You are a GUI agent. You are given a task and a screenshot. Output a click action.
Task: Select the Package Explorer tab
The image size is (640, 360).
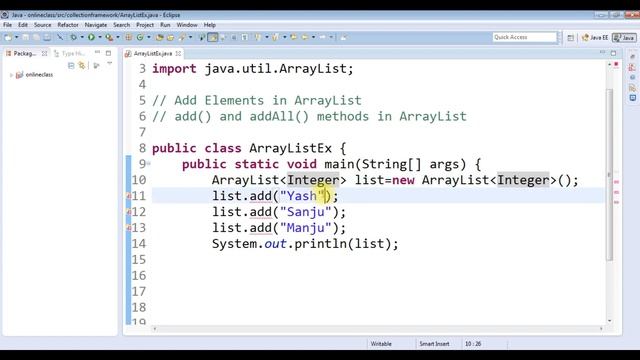click(x=25, y=53)
